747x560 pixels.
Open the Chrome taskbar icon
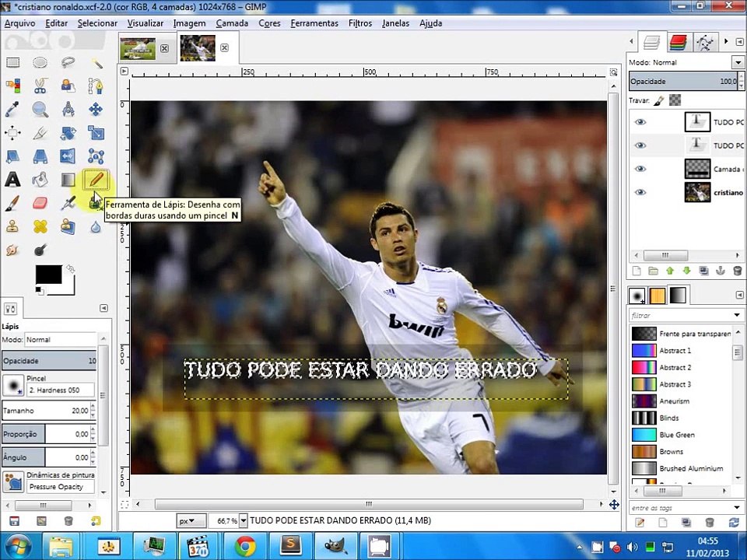pos(245,547)
